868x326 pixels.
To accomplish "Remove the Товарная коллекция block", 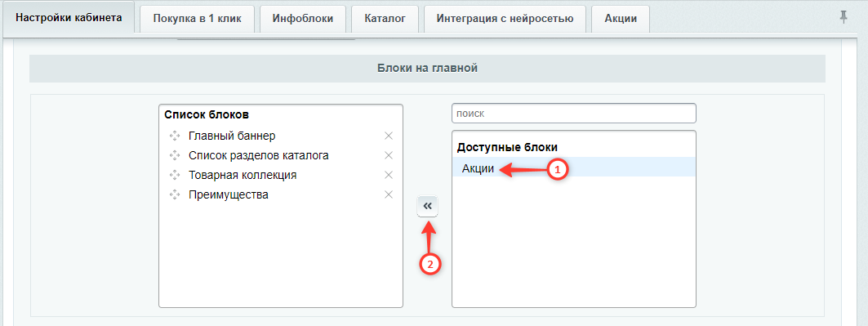I will point(389,176).
